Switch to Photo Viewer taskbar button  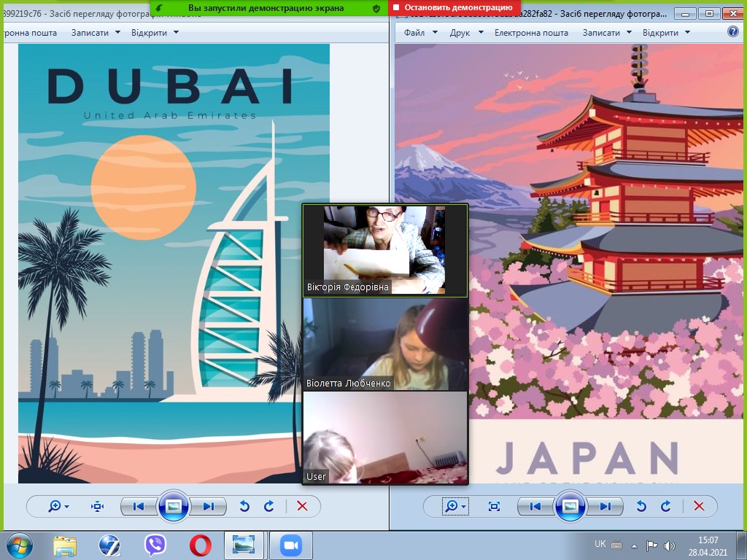click(x=244, y=545)
